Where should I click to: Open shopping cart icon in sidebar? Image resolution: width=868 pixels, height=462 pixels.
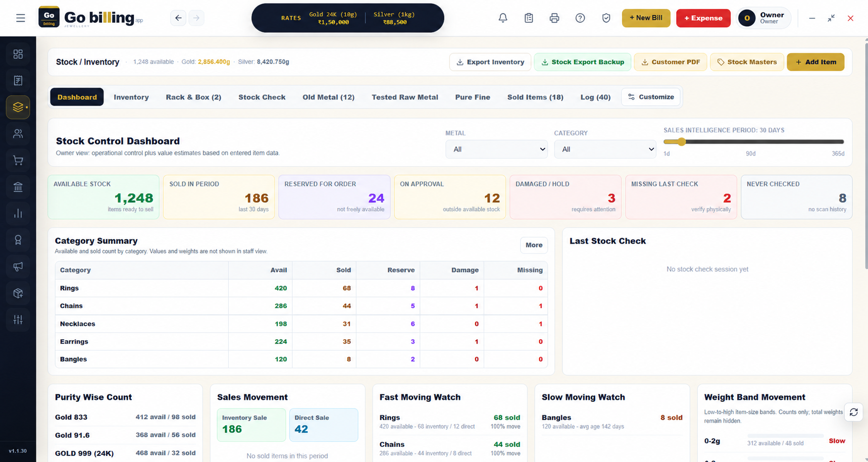point(18,161)
